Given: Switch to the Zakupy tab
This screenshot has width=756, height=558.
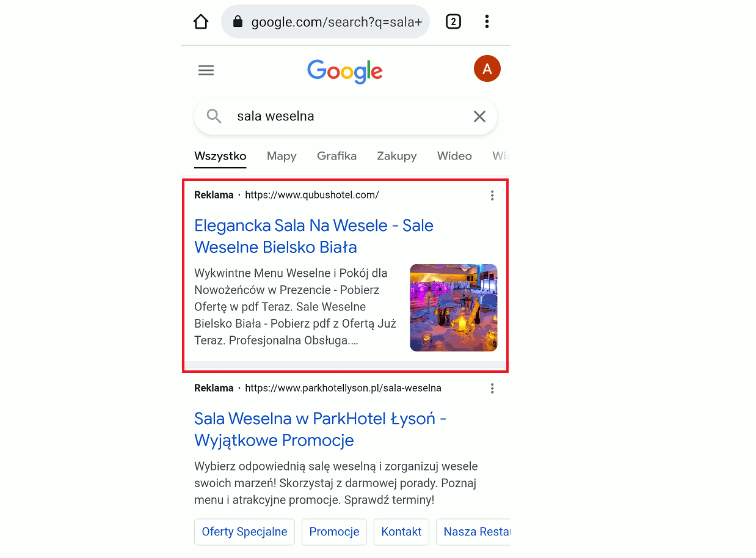Looking at the screenshot, I should [x=397, y=156].
